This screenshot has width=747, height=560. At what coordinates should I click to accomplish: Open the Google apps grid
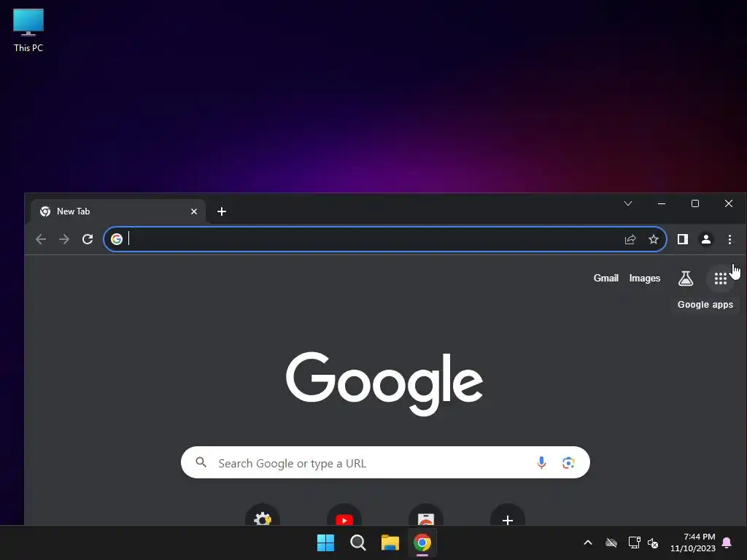pyautogui.click(x=720, y=279)
